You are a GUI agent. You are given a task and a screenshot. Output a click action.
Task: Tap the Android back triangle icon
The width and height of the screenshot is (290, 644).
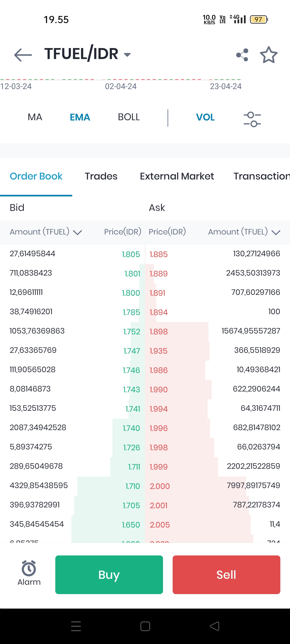214,626
